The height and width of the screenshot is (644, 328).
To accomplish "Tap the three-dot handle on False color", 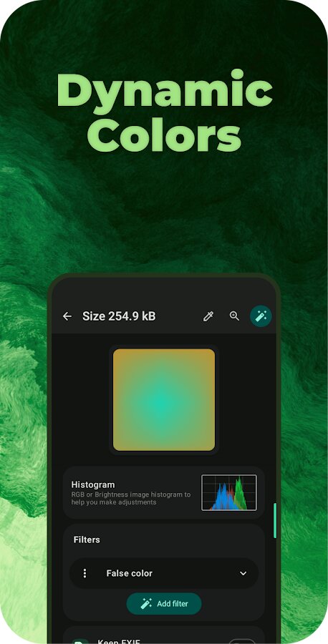I will (85, 573).
